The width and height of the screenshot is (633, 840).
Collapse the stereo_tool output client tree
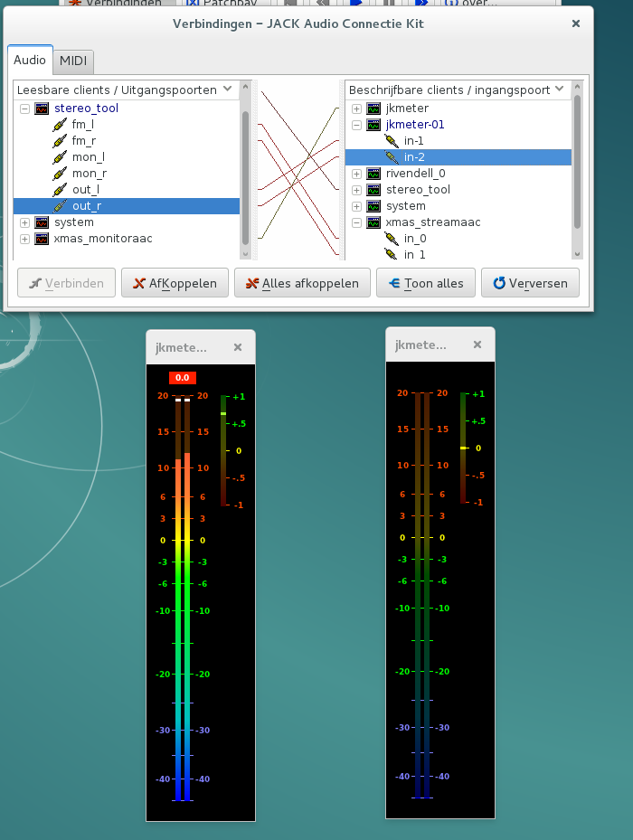24,109
